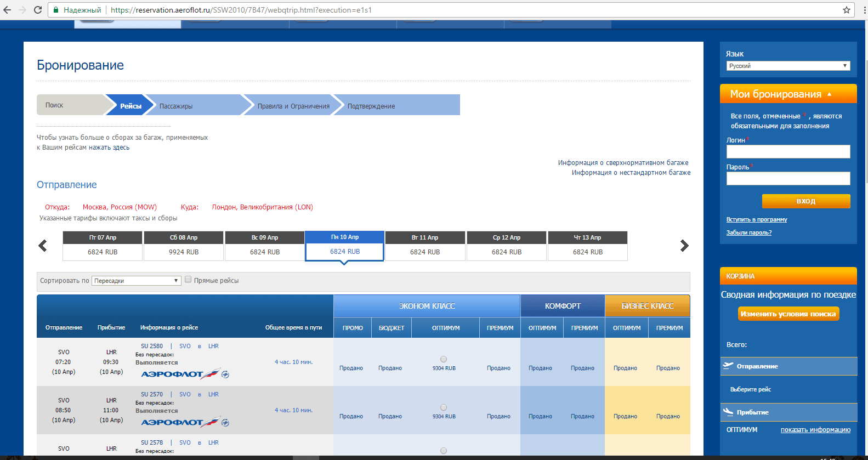Image resolution: width=868 pixels, height=460 pixels.
Task: Open the Язык language dropdown
Action: tap(788, 66)
